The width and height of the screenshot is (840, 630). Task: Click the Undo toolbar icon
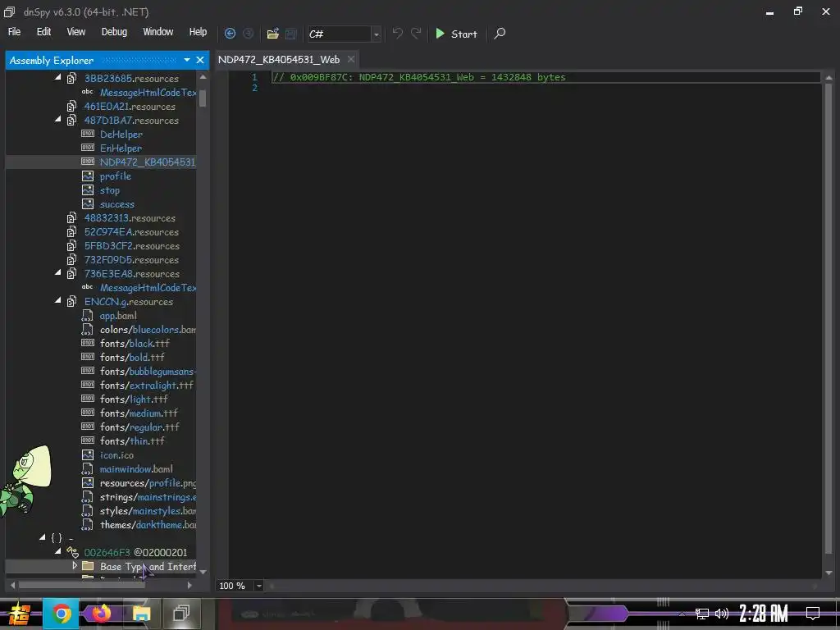[x=398, y=34]
